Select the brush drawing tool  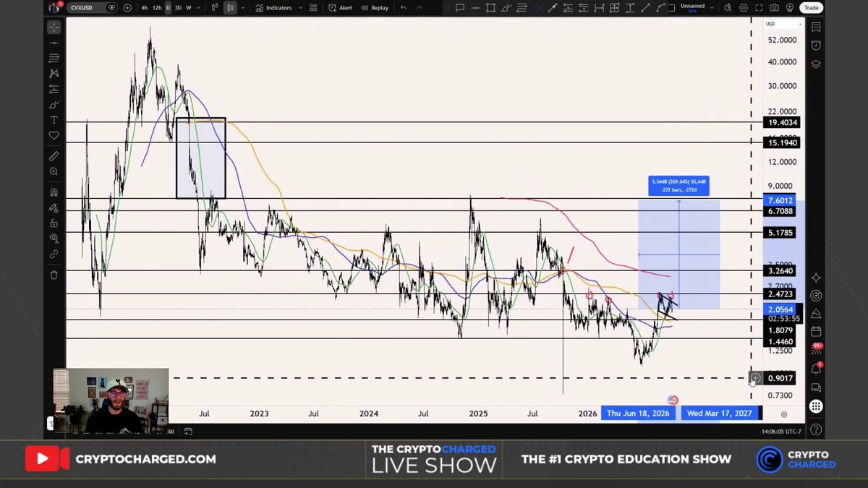pos(54,105)
